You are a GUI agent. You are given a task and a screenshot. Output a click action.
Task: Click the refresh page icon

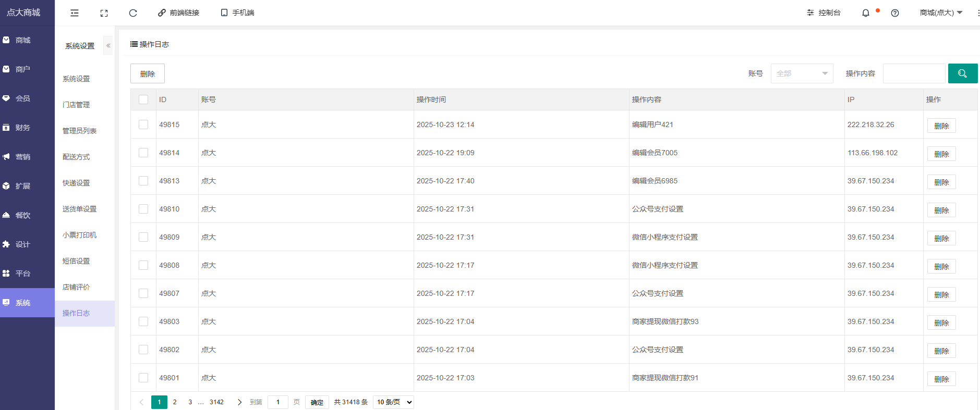pos(133,13)
